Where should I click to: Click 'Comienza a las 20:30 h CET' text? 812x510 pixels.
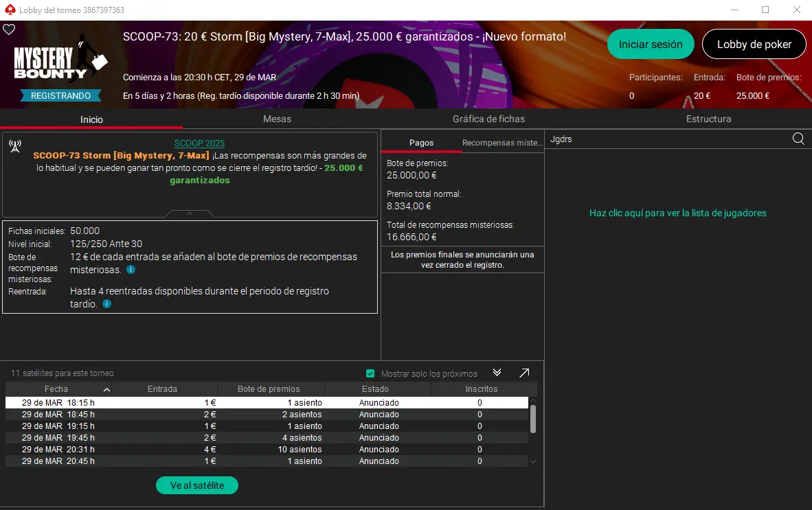tap(199, 77)
